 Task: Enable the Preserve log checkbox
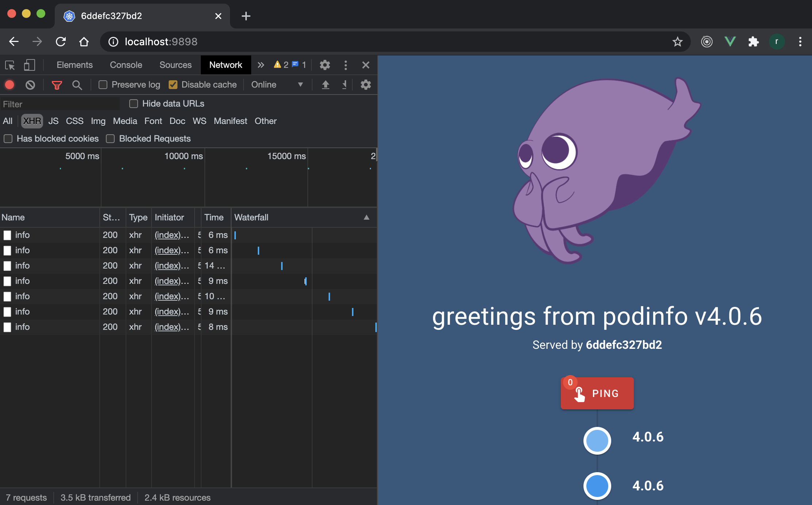point(103,85)
